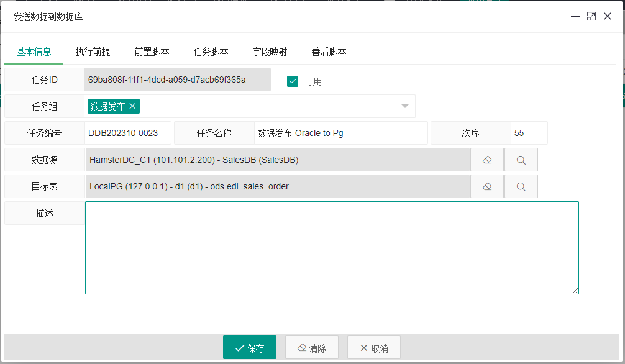The height and width of the screenshot is (364, 625).
Task: Search for a 目标表 with magnifier icon
Action: (521, 186)
